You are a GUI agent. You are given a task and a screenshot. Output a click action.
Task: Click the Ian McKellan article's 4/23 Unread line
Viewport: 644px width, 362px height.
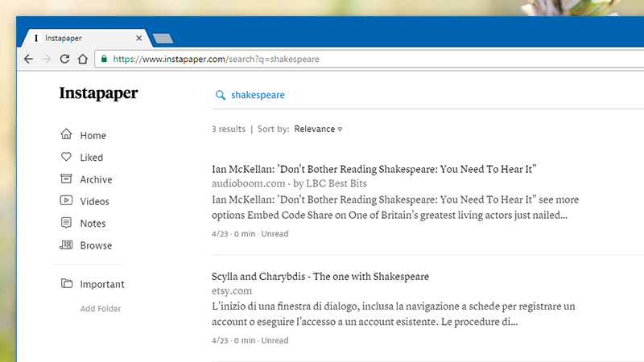250,234
